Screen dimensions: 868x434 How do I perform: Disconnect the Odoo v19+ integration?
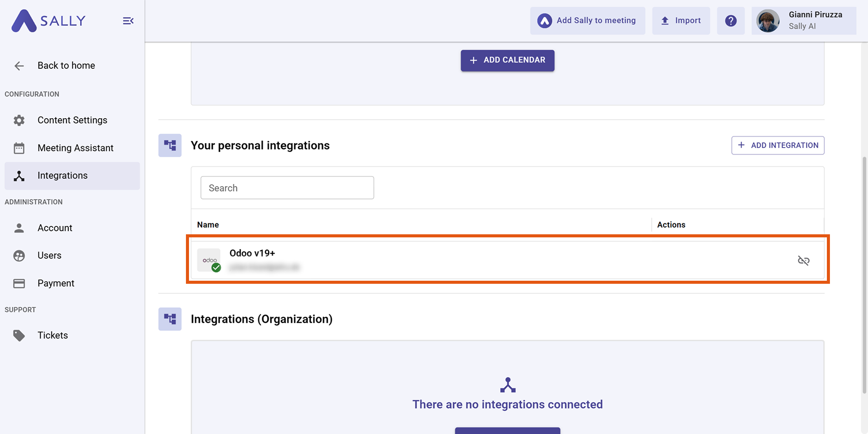804,260
